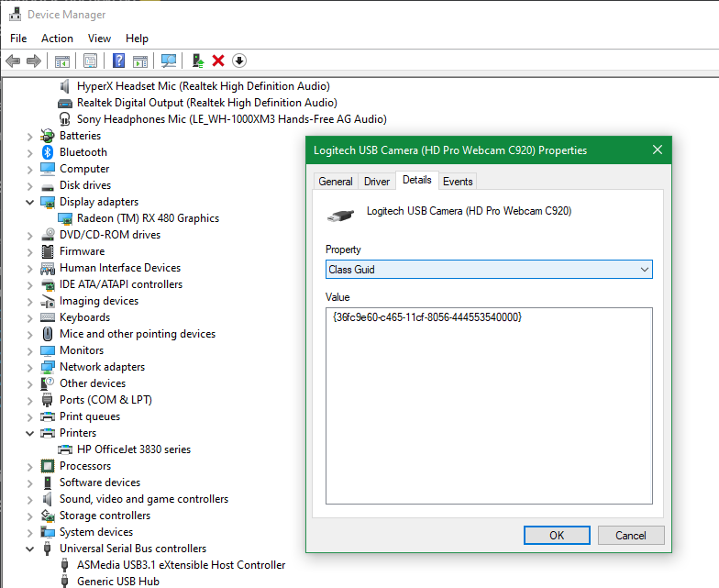Click the Forward arrow toolbar icon
This screenshot has height=588, width=719.
pyautogui.click(x=34, y=61)
